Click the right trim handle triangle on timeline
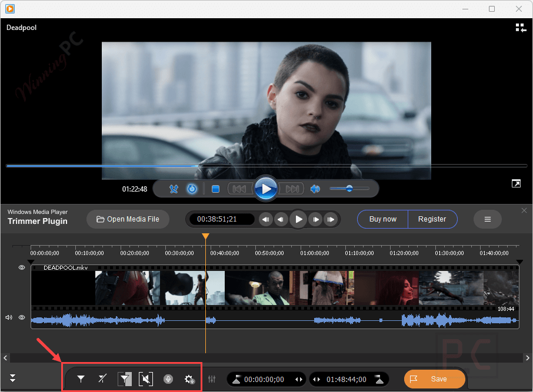The width and height of the screenshot is (533, 392). tap(519, 262)
